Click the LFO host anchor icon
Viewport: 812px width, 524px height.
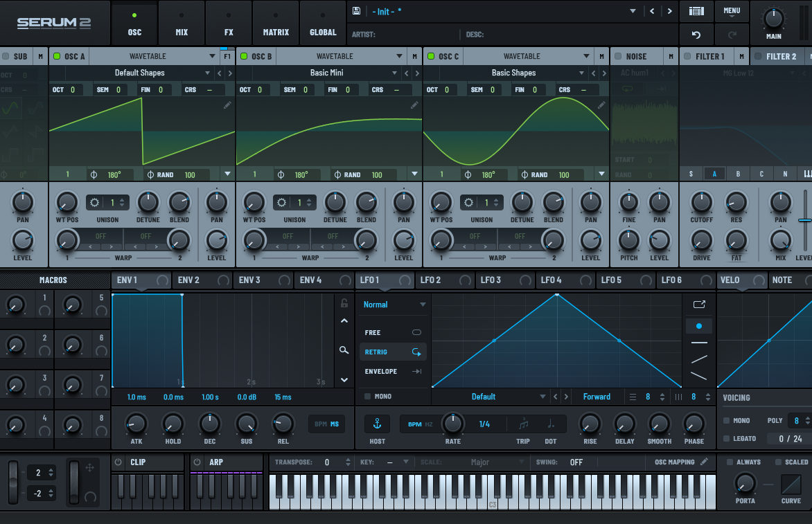point(378,424)
